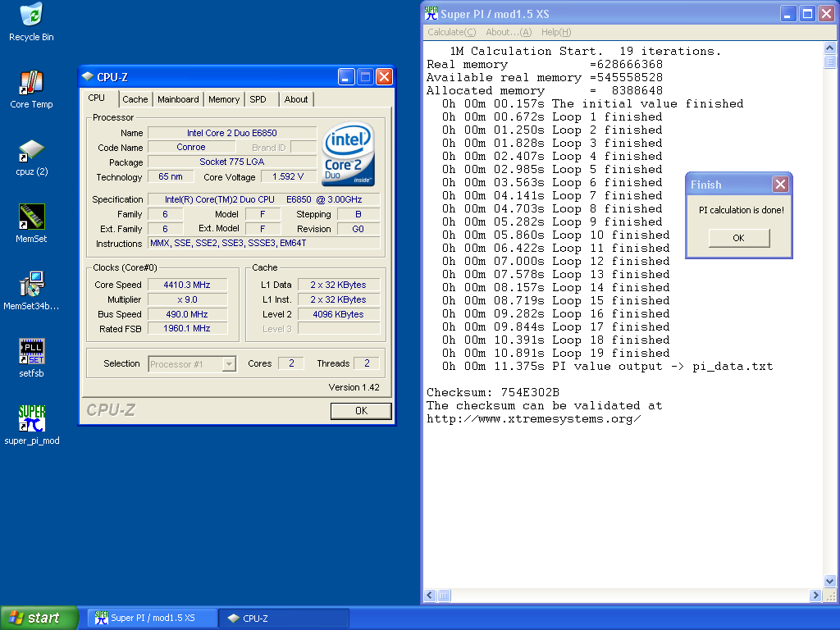Click the Cores value 2
The image size is (840, 630).
pyautogui.click(x=291, y=363)
